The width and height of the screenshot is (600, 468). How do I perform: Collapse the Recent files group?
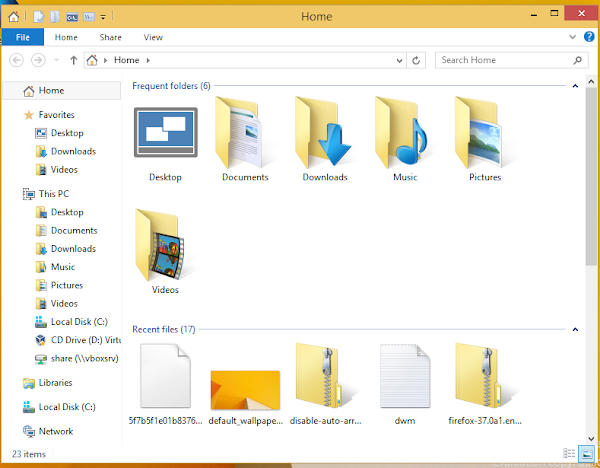(x=575, y=329)
